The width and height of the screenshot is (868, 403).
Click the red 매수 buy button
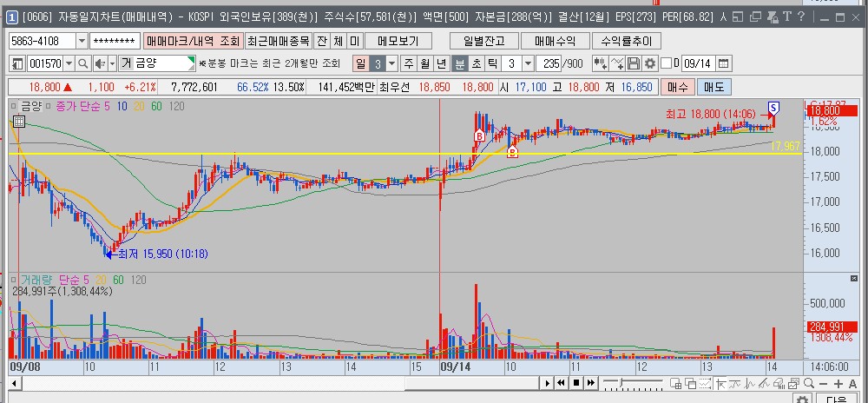coord(677,87)
